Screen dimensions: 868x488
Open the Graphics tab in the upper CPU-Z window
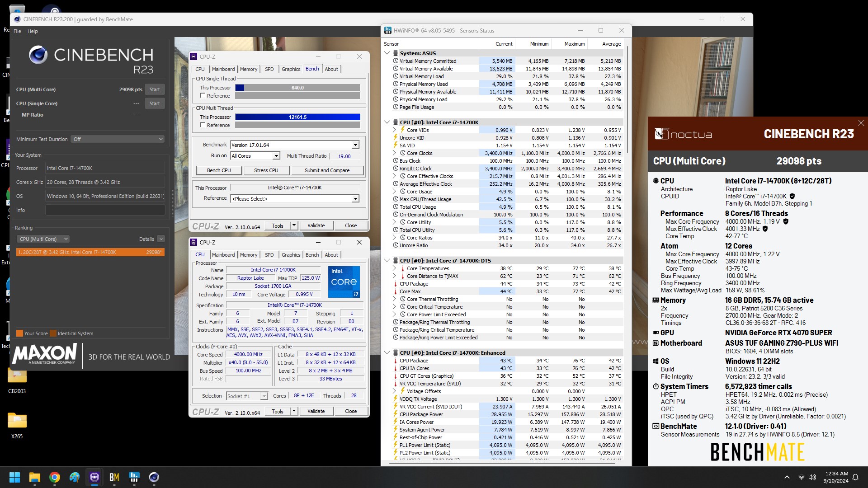291,69
